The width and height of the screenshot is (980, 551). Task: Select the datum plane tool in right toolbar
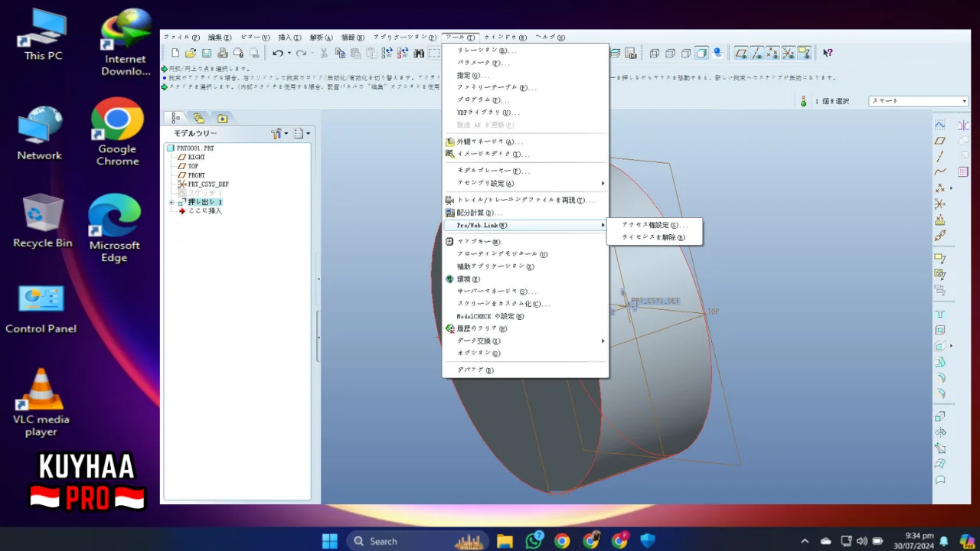pyautogui.click(x=940, y=141)
